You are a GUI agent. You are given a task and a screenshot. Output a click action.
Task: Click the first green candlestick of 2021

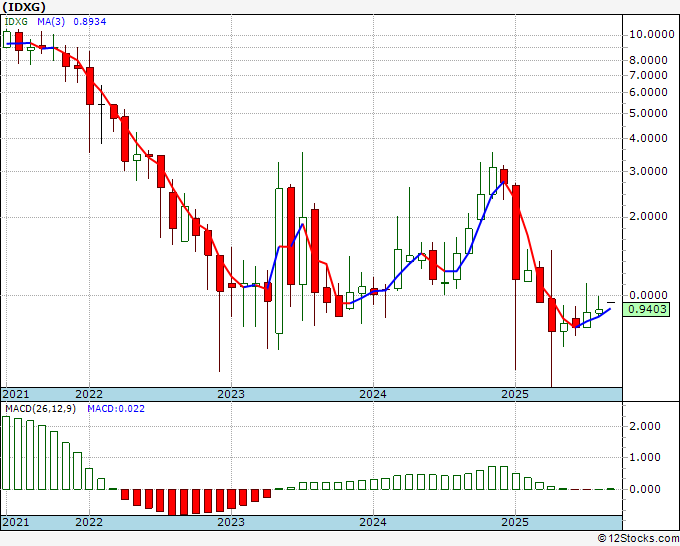7,39
